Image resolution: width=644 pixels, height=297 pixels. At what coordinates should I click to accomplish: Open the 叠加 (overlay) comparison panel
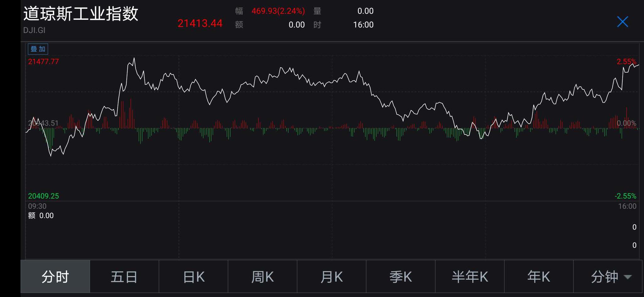pyautogui.click(x=37, y=49)
